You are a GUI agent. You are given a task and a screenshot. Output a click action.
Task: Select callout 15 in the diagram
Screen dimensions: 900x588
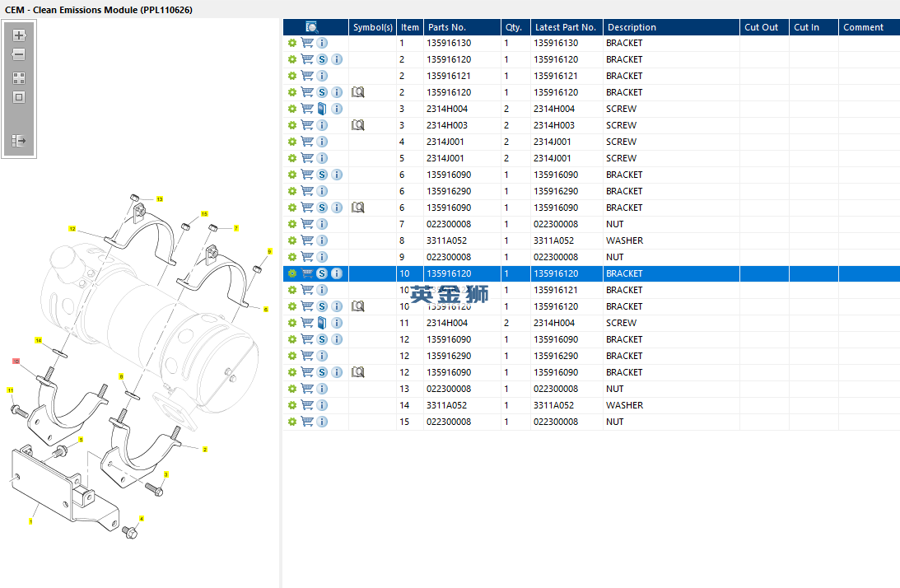click(x=204, y=214)
